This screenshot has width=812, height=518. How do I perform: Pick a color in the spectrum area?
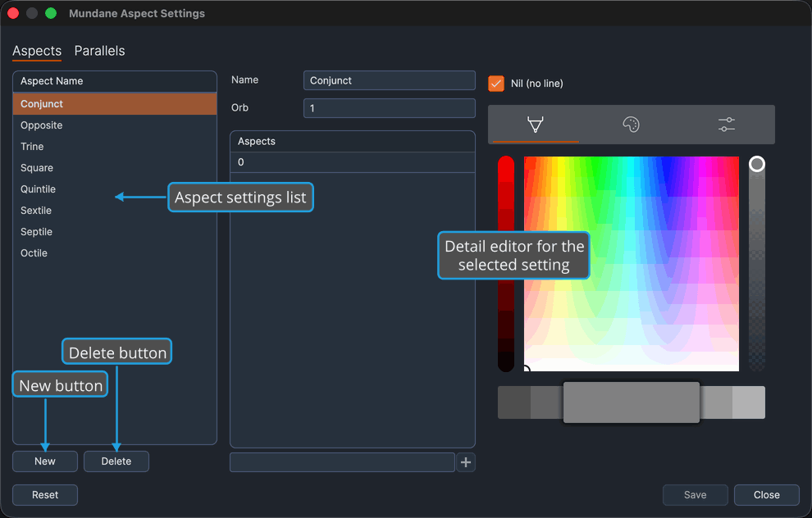tap(632, 263)
